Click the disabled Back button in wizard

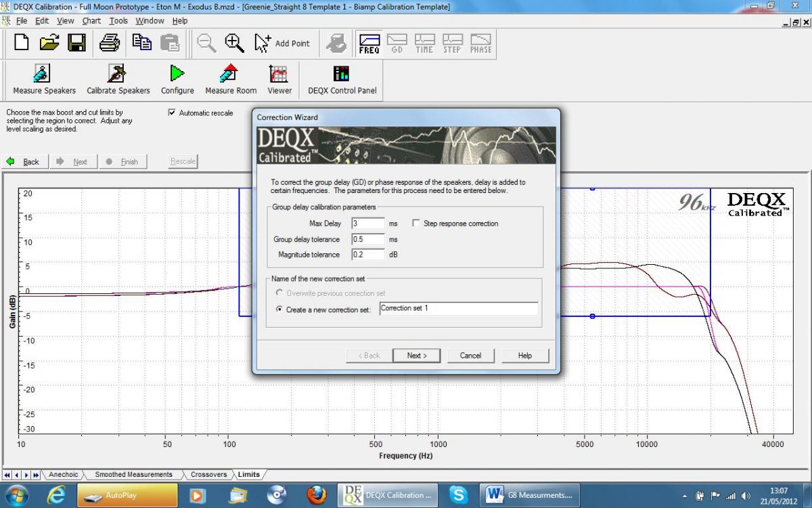[x=369, y=356]
